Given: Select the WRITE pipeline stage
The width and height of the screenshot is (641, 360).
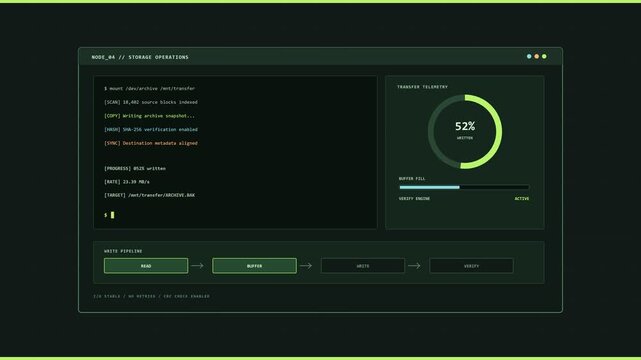Looking at the screenshot, I should click(x=363, y=266).
